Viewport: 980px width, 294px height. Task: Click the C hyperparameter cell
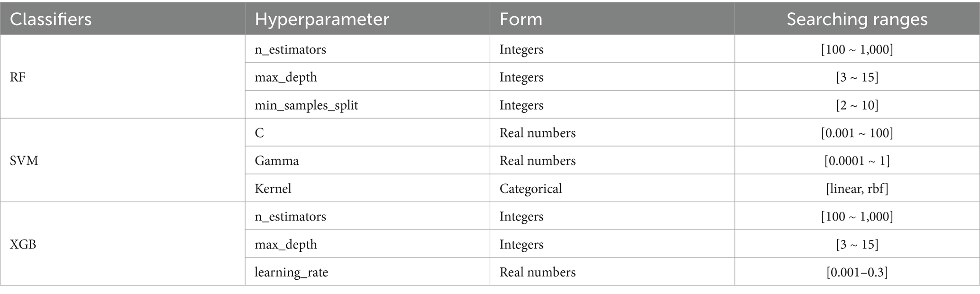tap(259, 133)
